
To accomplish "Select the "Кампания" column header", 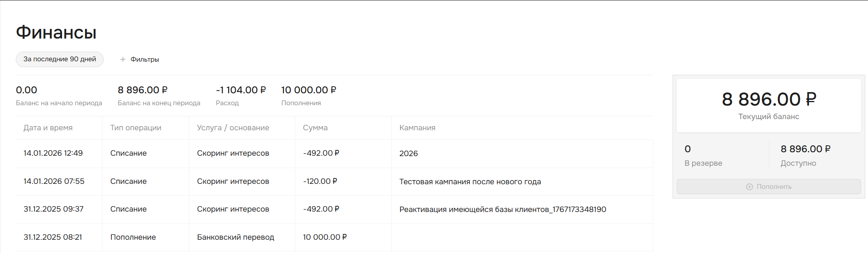I will (x=417, y=128).
